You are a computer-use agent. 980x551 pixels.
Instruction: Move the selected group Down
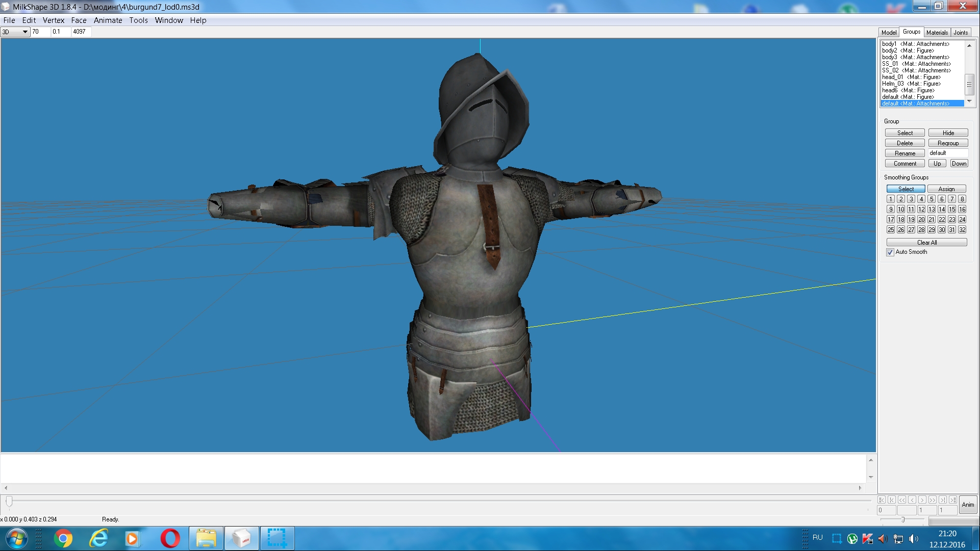click(959, 164)
